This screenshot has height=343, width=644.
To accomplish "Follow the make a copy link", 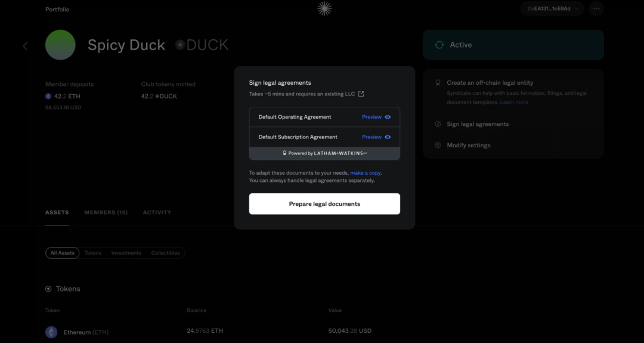I will tap(365, 173).
